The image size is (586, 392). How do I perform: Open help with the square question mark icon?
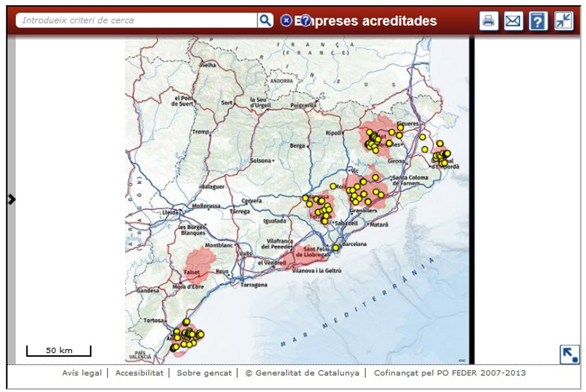(x=538, y=21)
